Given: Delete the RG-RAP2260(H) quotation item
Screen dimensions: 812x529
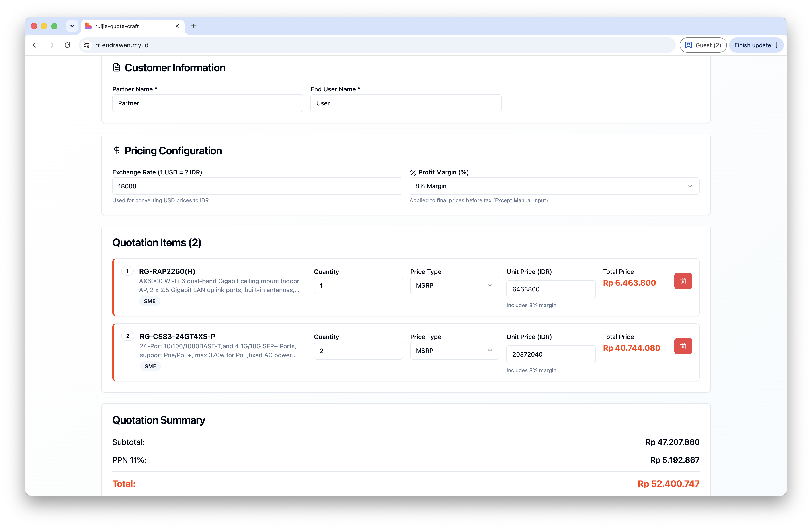Looking at the screenshot, I should click(x=683, y=281).
